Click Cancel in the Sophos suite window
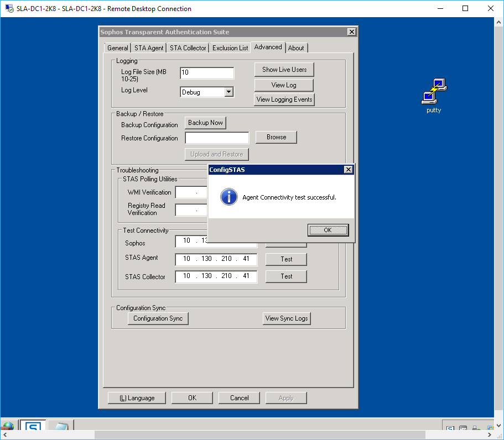The height and width of the screenshot is (440, 504). 239,398
